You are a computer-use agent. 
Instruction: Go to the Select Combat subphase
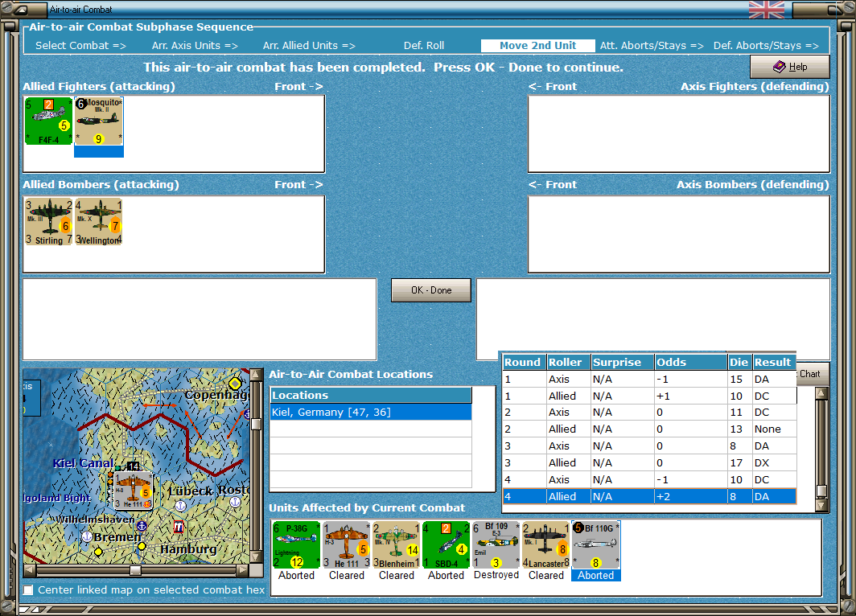[x=80, y=46]
